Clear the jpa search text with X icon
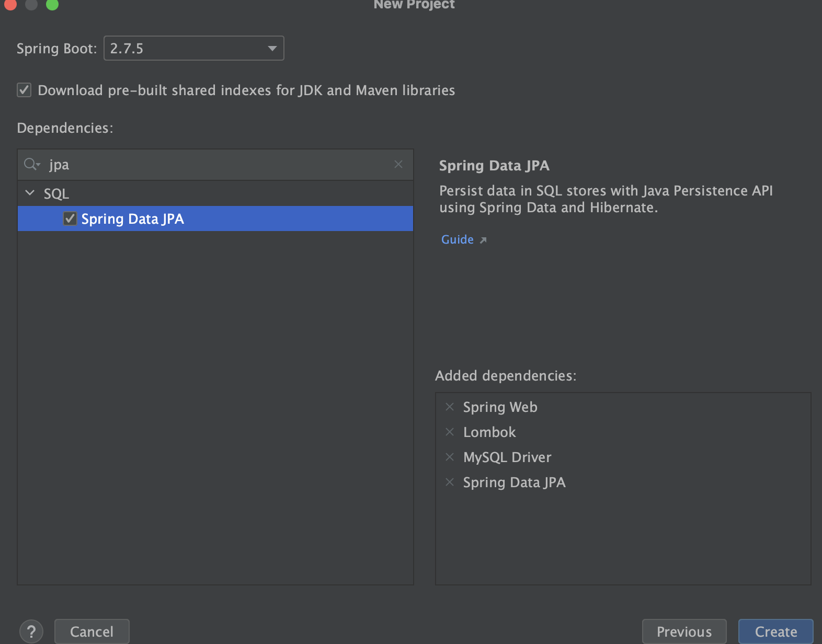This screenshot has width=822, height=644. [x=398, y=164]
